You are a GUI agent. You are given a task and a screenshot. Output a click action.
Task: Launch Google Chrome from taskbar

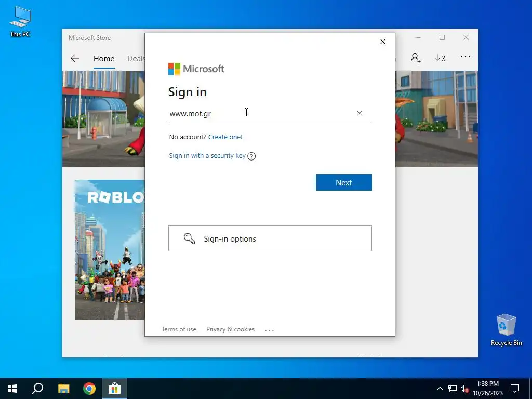[89, 389]
